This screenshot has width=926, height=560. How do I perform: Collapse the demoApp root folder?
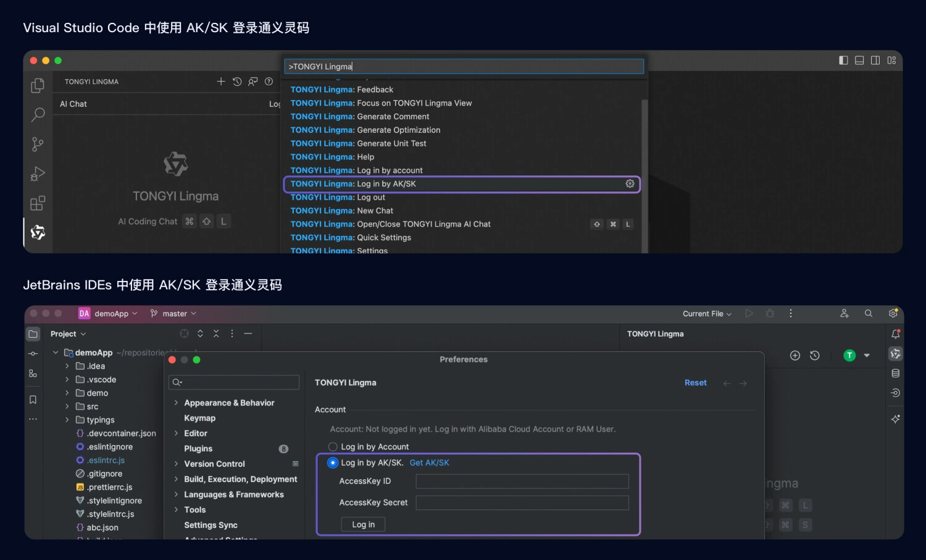pyautogui.click(x=56, y=353)
